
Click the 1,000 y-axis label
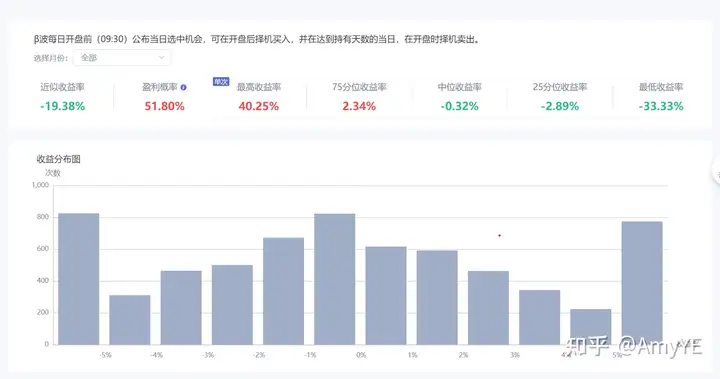coord(40,185)
